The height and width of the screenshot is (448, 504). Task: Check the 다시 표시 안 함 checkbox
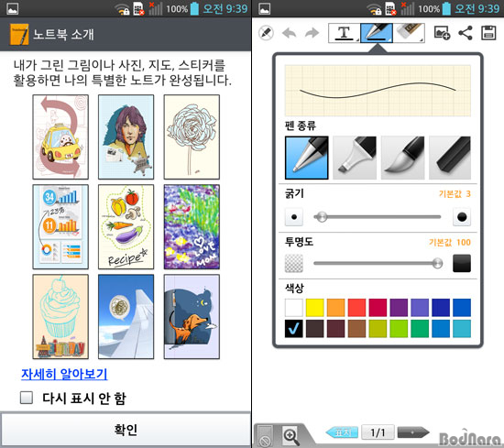click(27, 398)
